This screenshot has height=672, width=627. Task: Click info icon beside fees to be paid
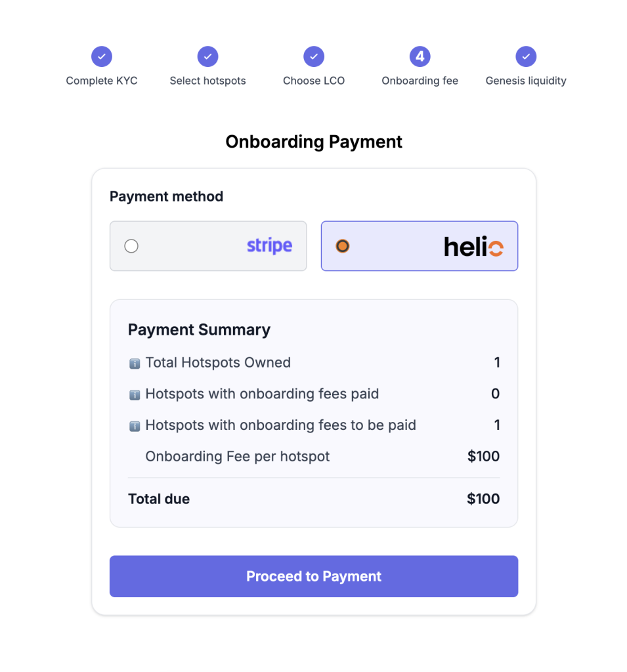(x=135, y=426)
